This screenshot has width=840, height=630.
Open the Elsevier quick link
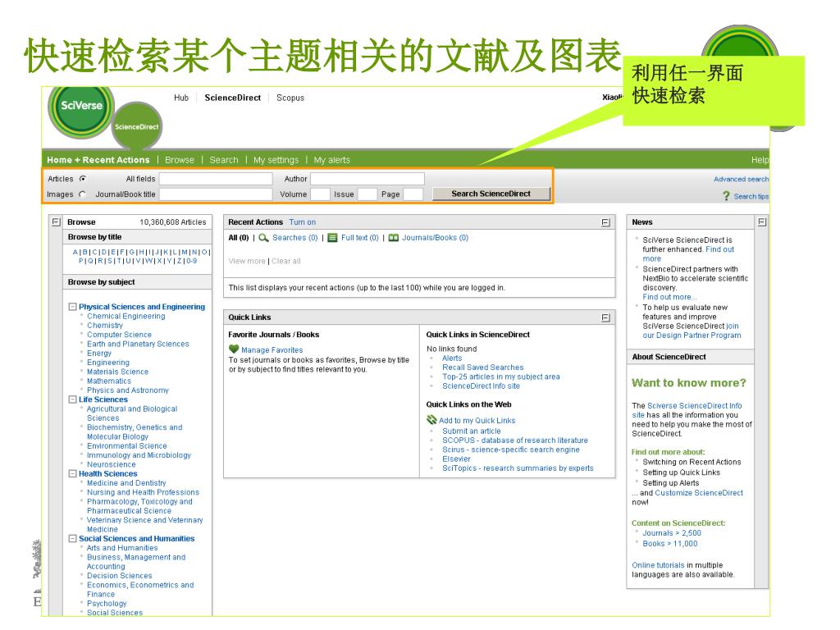456,459
